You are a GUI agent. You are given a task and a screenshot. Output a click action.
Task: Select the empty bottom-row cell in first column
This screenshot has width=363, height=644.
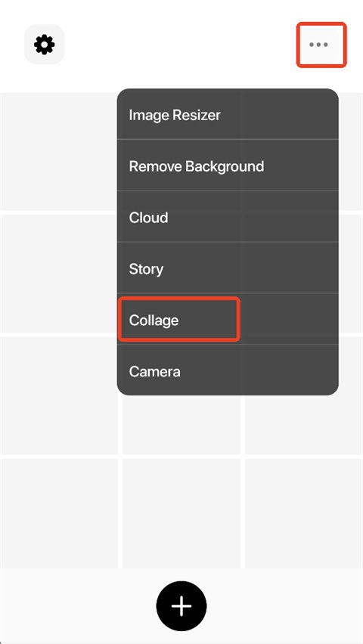pos(59,513)
